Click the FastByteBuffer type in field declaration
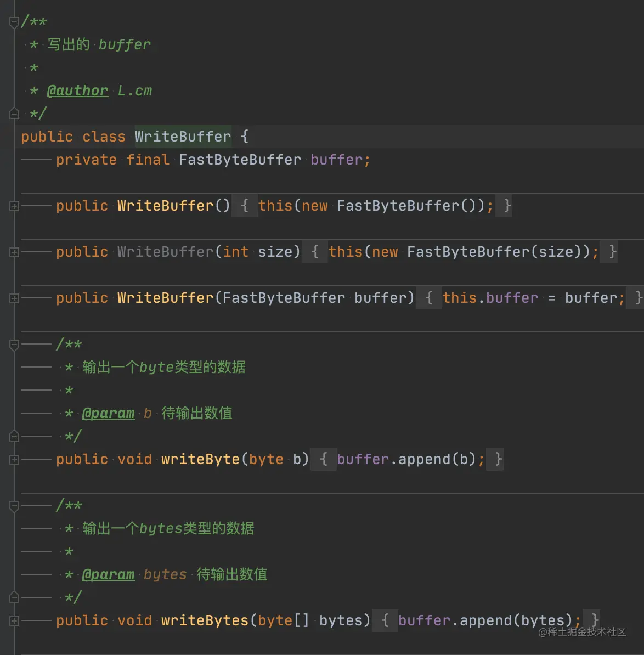 [240, 160]
